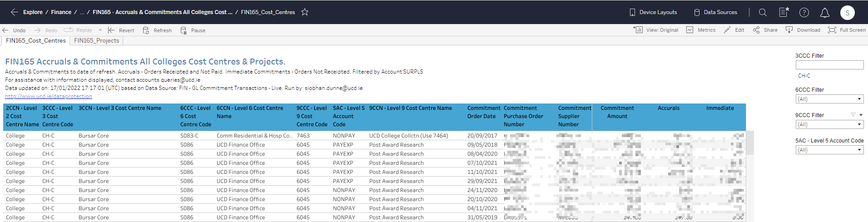The height and width of the screenshot is (222, 868).
Task: Click the 3CCC Filter text input box
Action: pos(829,65)
